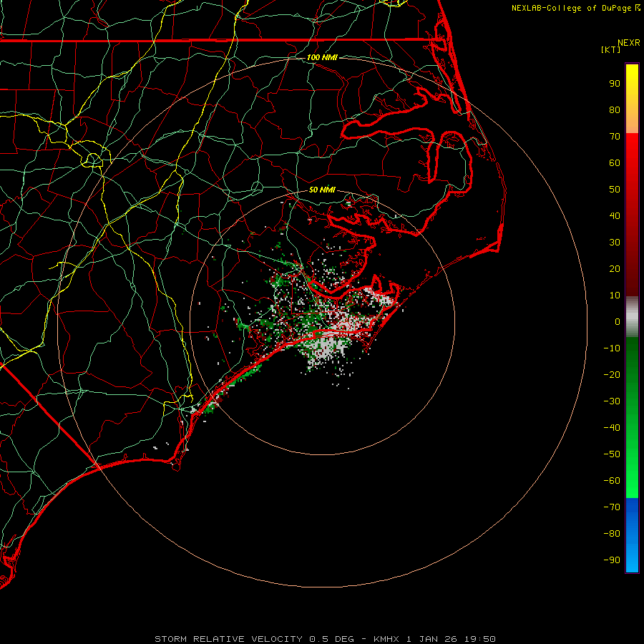Click the 50 NMI range ring label
The height and width of the screenshot is (644, 644).
coord(322,190)
